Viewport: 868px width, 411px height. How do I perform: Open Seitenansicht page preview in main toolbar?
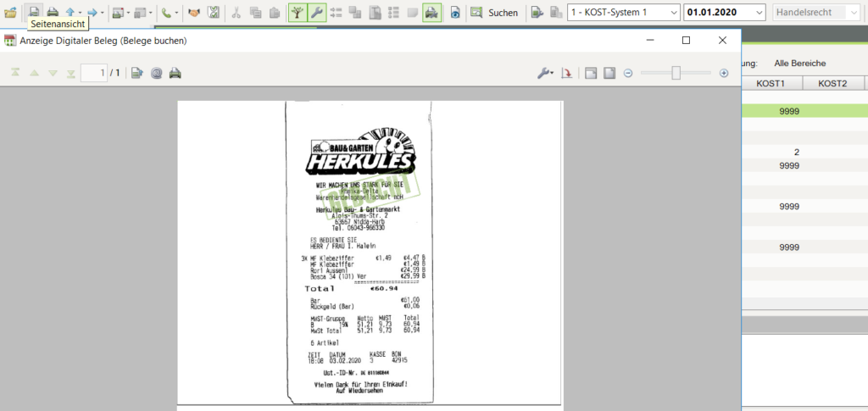[x=34, y=12]
